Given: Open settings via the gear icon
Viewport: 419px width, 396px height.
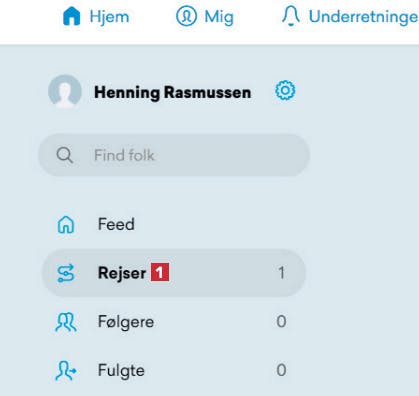Looking at the screenshot, I should tap(285, 90).
